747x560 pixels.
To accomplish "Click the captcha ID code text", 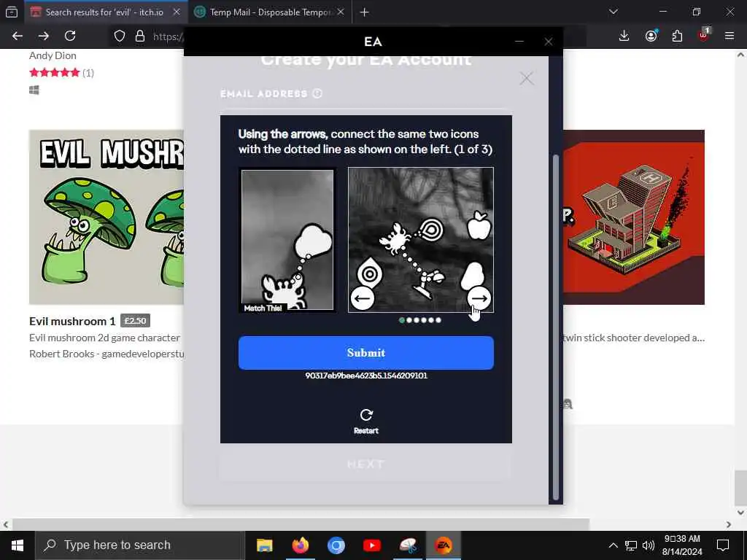I will click(x=366, y=376).
